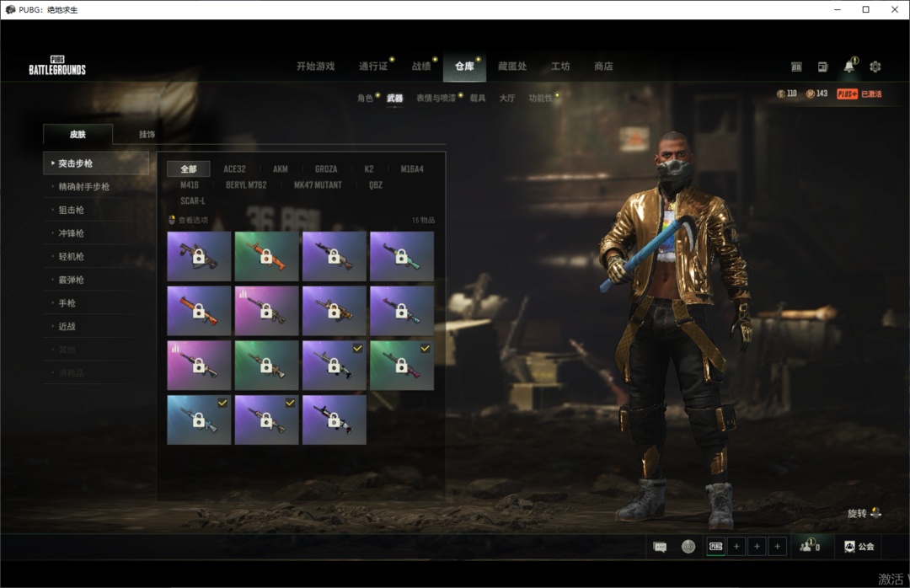The width and height of the screenshot is (910, 588).
Task: Expand the 霰弹枪 category
Action: pyautogui.click(x=96, y=280)
